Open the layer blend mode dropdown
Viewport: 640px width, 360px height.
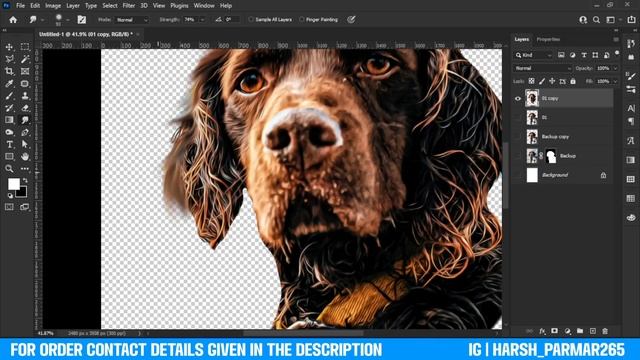click(x=542, y=68)
